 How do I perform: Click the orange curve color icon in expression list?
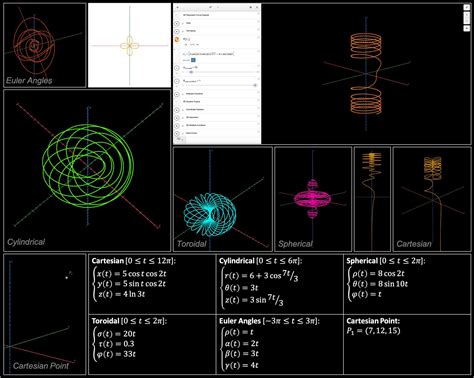[x=177, y=39]
